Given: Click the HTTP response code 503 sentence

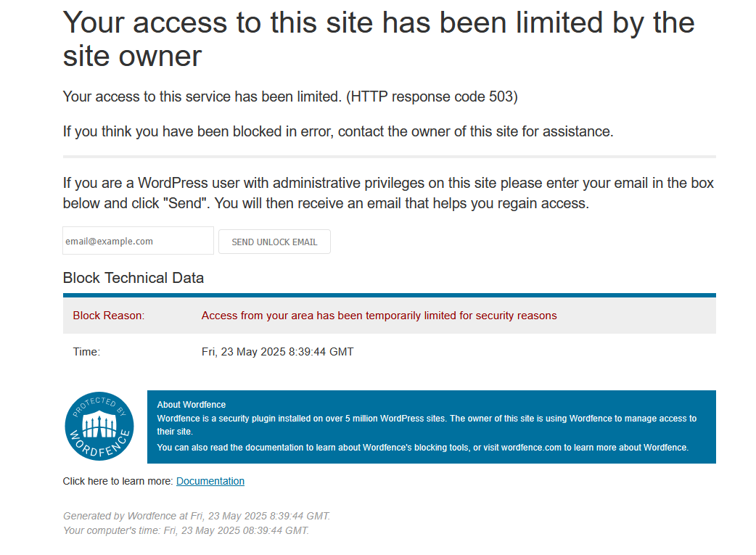Looking at the screenshot, I should pyautogui.click(x=290, y=96).
